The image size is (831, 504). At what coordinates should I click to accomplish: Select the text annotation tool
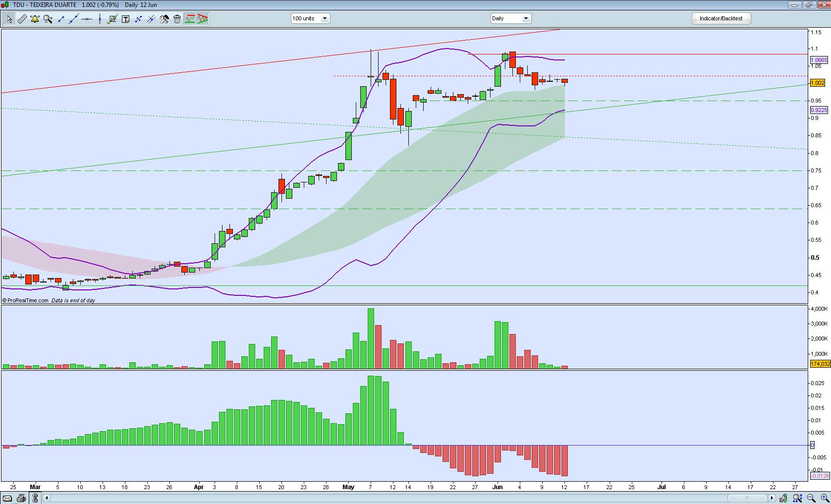(125, 19)
